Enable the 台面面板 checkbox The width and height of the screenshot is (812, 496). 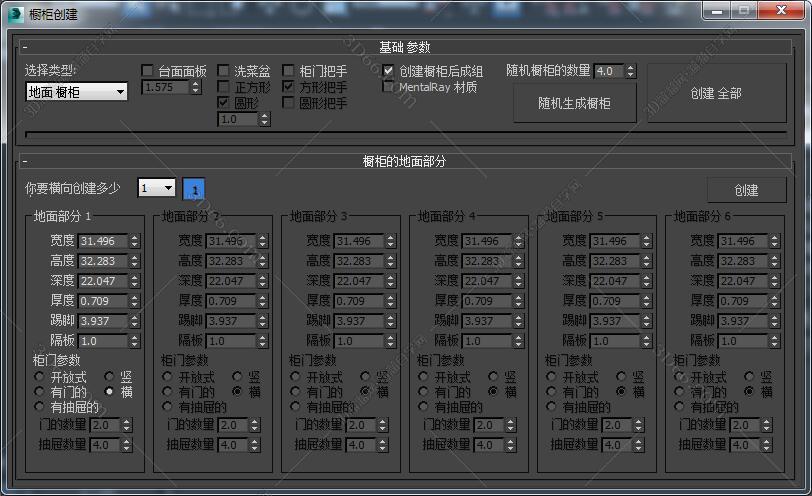click(148, 71)
